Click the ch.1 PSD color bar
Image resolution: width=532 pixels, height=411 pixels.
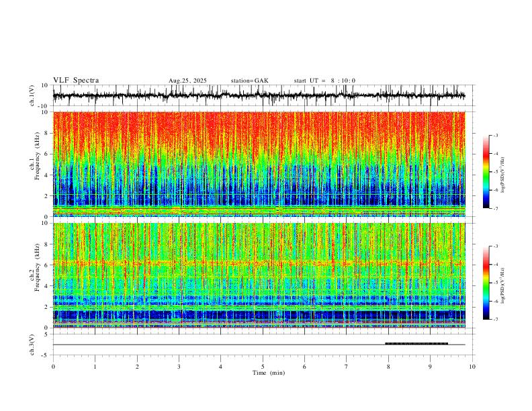click(x=486, y=172)
